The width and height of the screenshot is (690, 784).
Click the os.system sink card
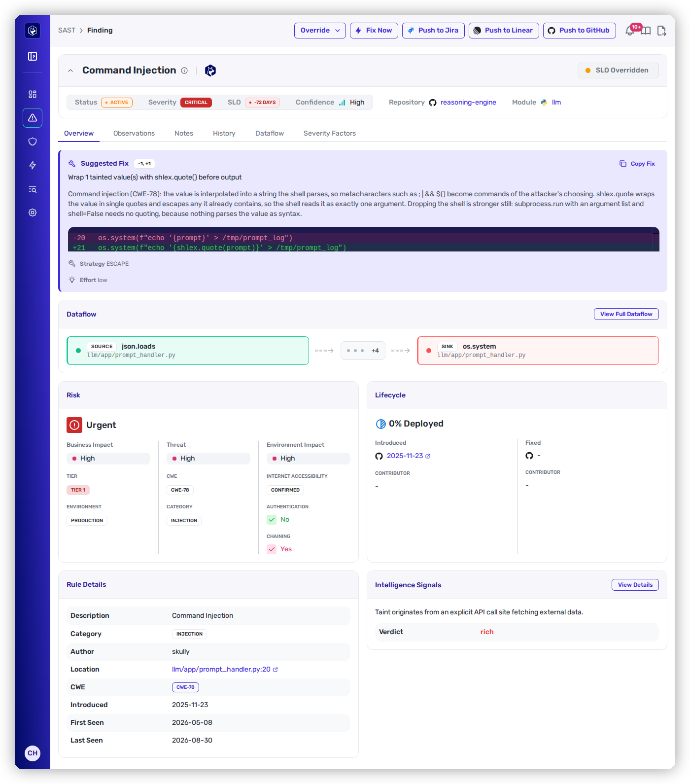coord(538,351)
